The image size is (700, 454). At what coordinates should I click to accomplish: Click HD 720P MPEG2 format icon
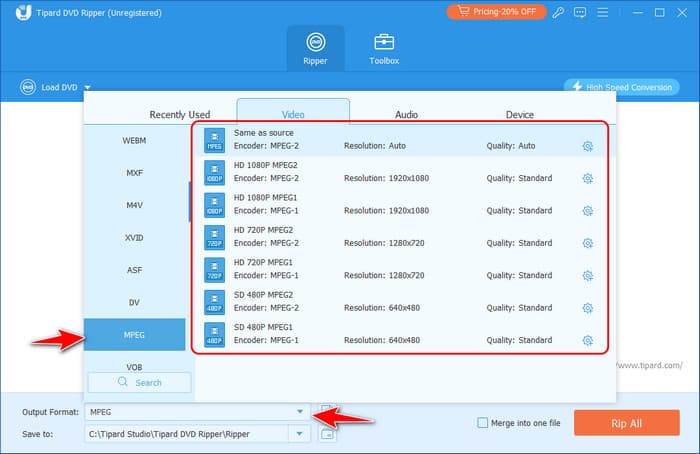(x=214, y=237)
